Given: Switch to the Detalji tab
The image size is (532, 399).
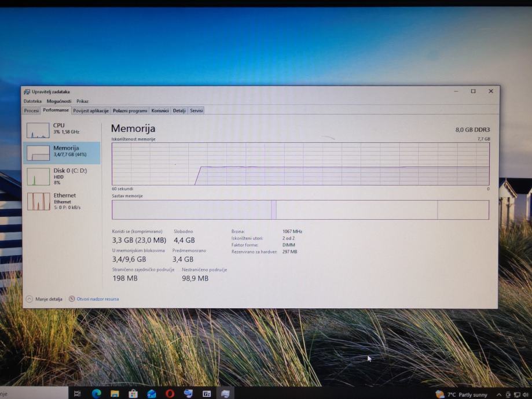Looking at the screenshot, I should coord(179,110).
